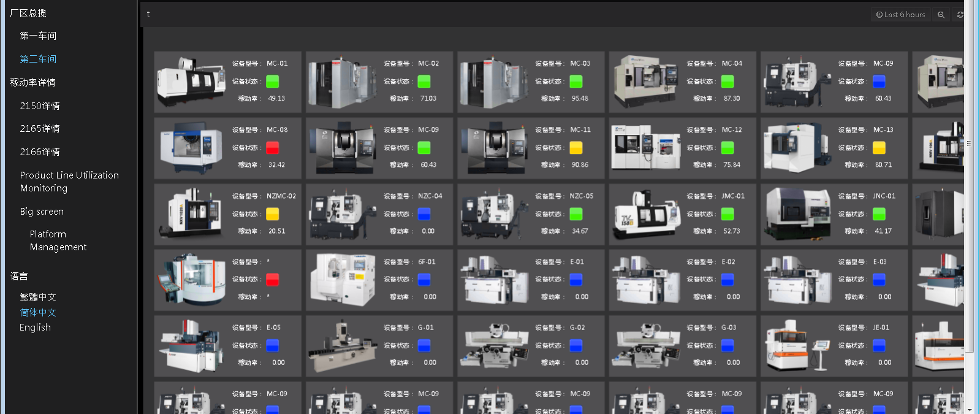Expand the Big screen menu item
Screen dimensions: 980x414
(x=42, y=212)
